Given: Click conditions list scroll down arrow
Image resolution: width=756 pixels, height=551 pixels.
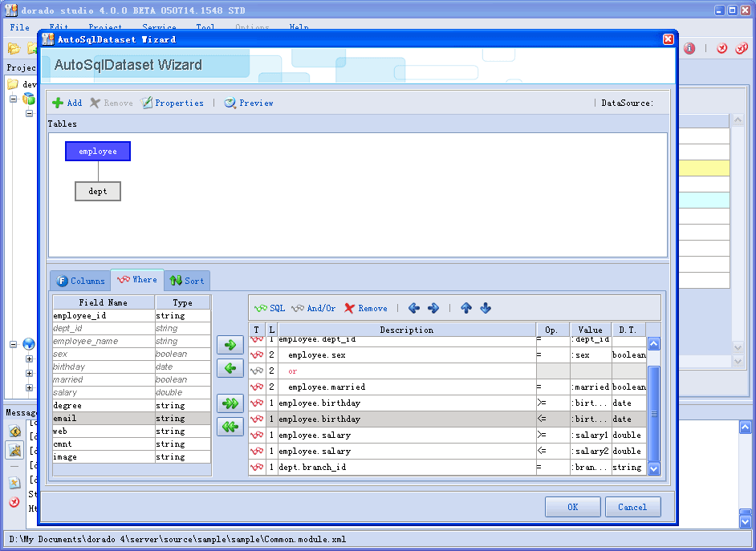Looking at the screenshot, I should click(654, 468).
